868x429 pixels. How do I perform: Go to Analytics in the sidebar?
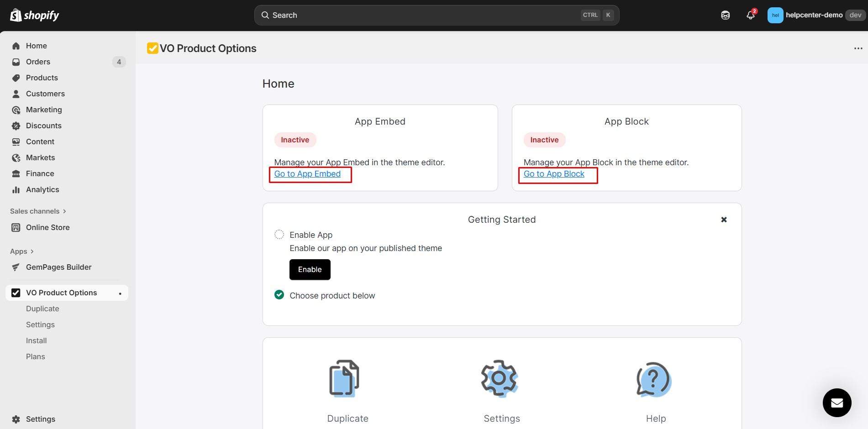click(42, 189)
